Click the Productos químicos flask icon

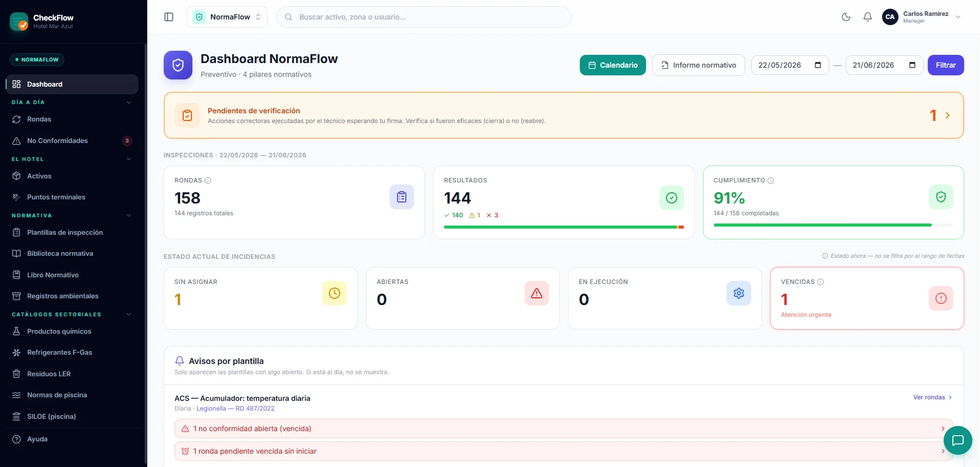click(16, 331)
